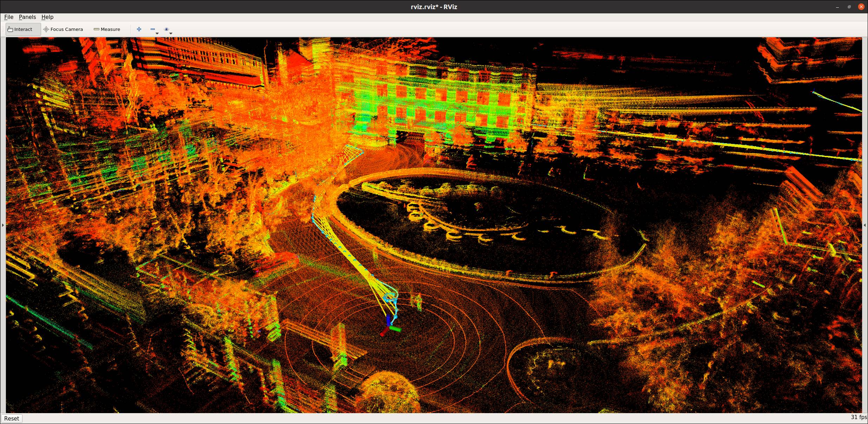Expand the collapsed left Displays panel arrow
This screenshot has height=424, width=868.
coord(3,225)
